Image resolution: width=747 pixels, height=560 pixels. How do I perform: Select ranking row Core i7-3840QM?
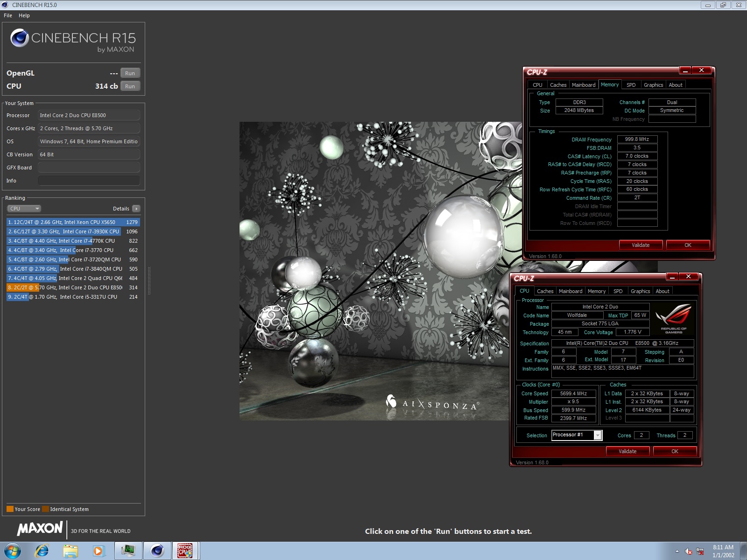click(x=73, y=269)
